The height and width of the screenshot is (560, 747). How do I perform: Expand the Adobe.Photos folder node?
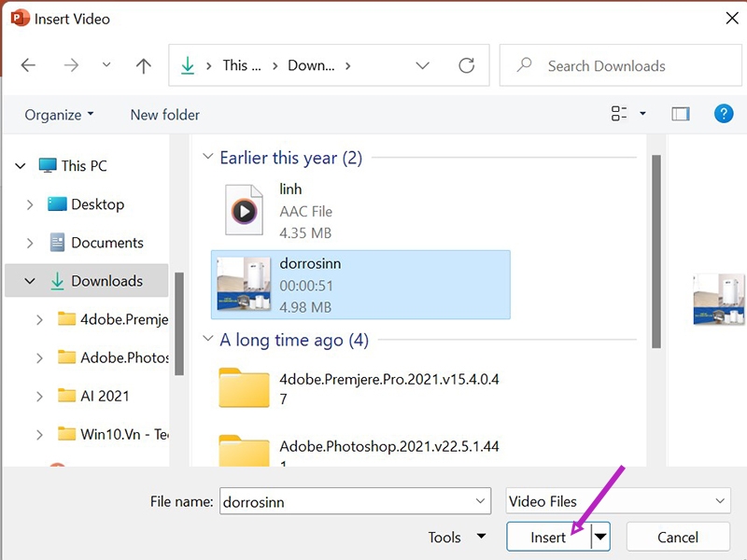coord(39,357)
